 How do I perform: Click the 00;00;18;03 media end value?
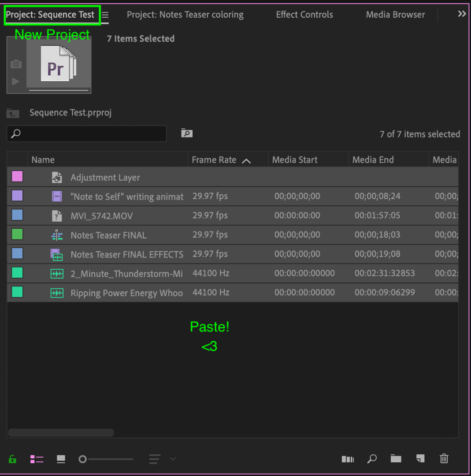377,234
